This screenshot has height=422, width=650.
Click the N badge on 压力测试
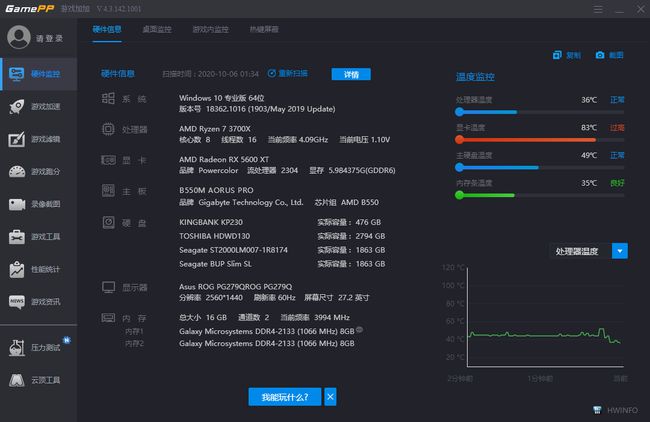[x=67, y=340]
